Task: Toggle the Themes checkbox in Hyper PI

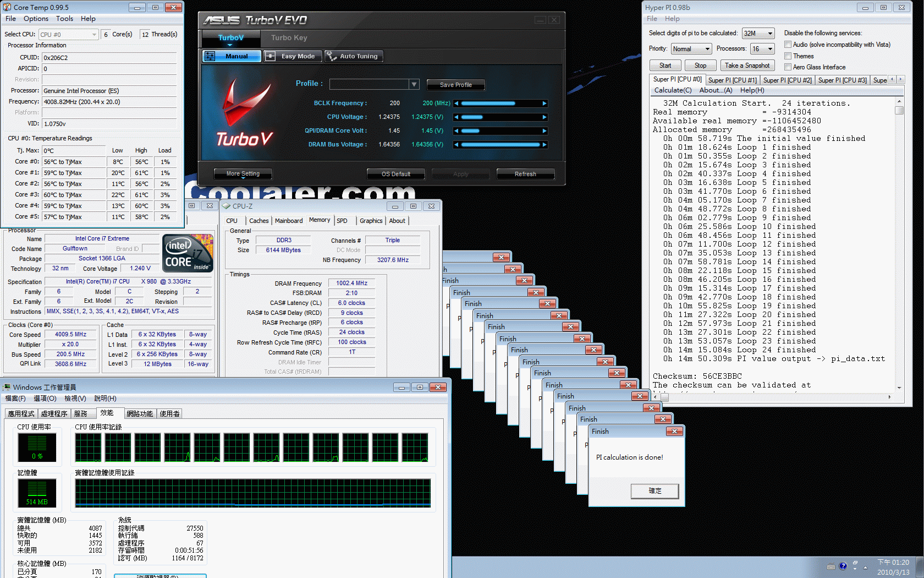Action: (788, 56)
